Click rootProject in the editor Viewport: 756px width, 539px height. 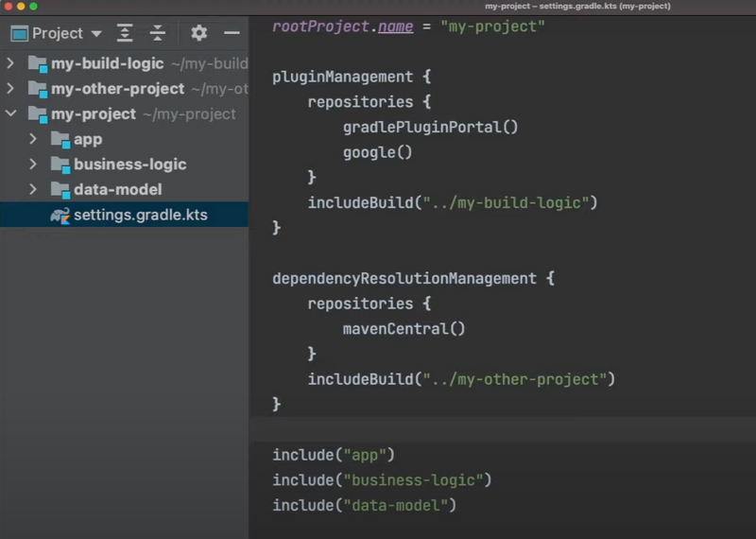click(x=320, y=26)
